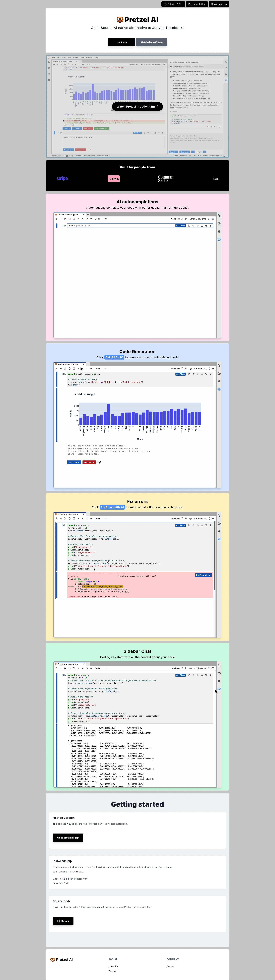This screenshot has width=275, height=980.
Task: Click the red Remove button in Code Generation
Action: tap(89, 462)
